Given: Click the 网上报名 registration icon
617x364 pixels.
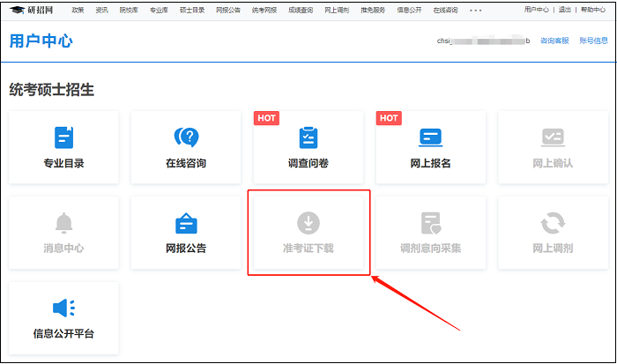Looking at the screenshot, I should [430, 137].
